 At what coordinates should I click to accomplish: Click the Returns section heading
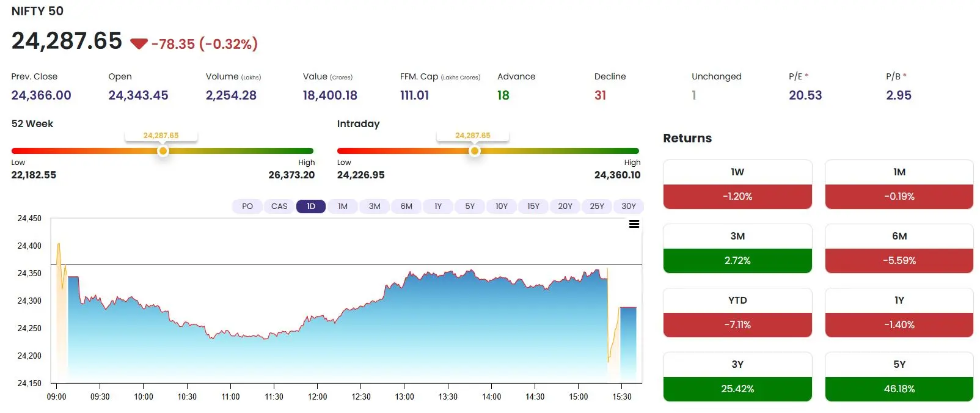[687, 138]
